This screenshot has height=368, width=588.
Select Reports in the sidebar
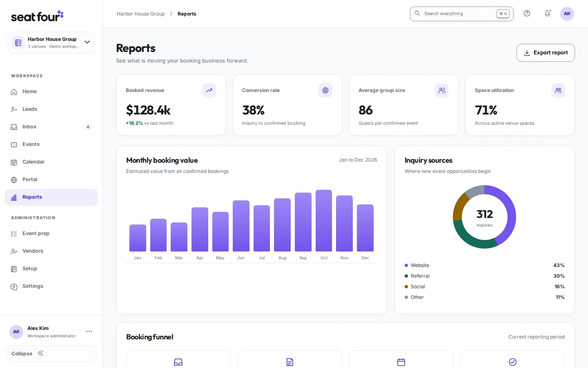point(51,197)
